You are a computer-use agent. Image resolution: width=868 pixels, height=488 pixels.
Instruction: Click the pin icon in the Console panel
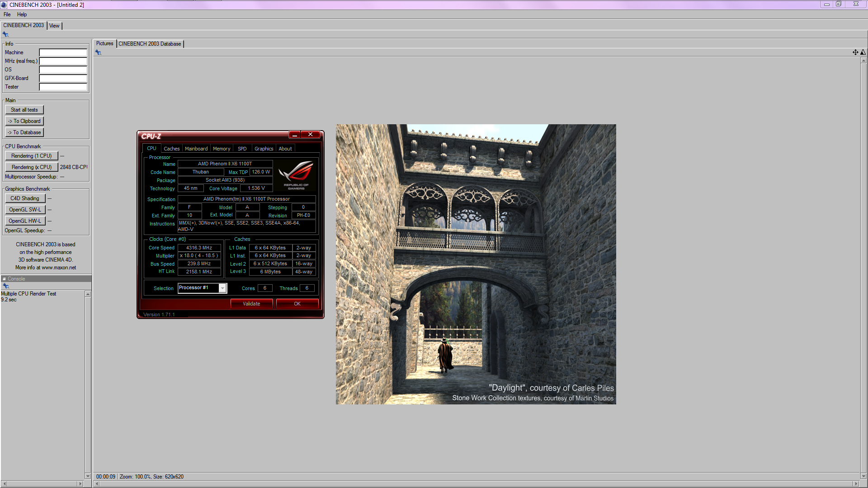click(6, 286)
